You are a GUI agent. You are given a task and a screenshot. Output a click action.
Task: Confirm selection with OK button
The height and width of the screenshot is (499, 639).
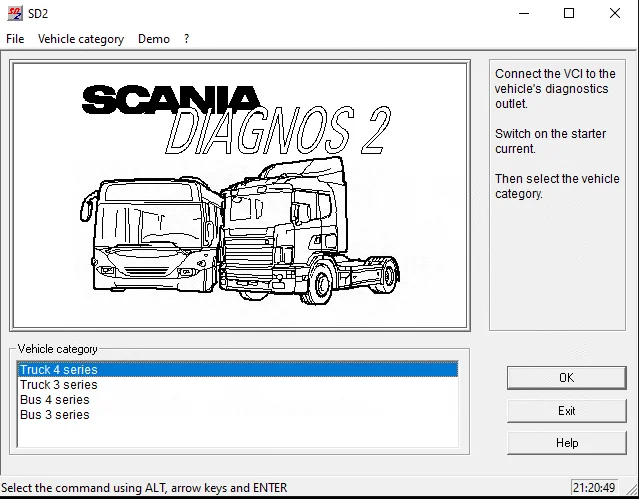tap(566, 378)
